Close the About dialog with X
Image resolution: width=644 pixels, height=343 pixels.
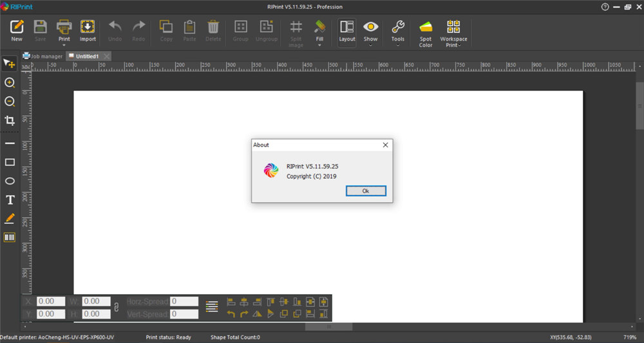pos(385,145)
